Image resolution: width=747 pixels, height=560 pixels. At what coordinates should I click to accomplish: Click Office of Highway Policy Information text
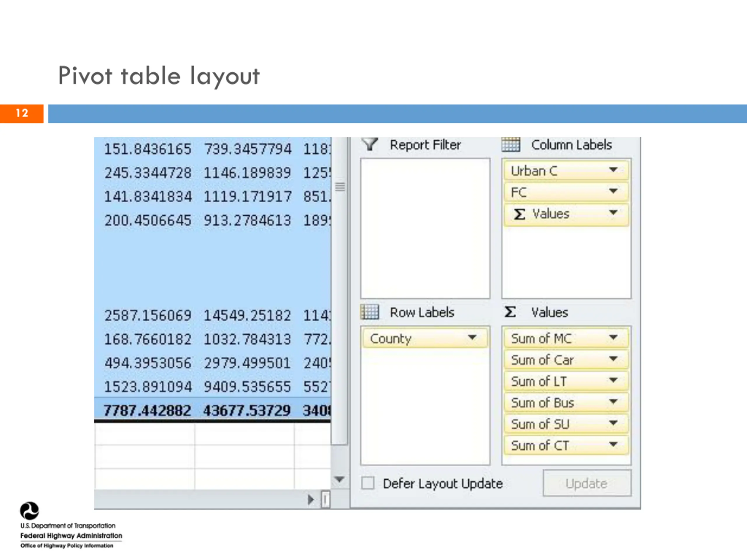pos(67,545)
